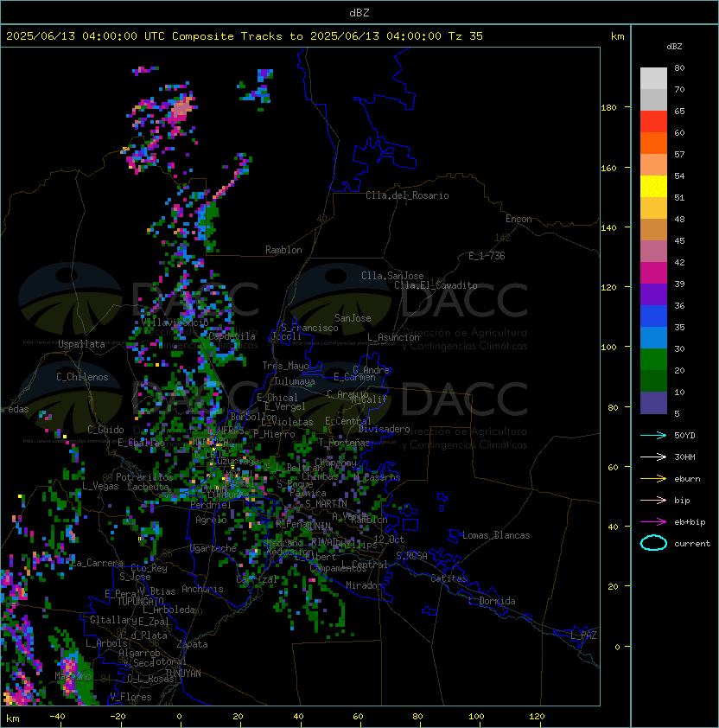This screenshot has width=719, height=728.
Task: Click the 'Tres_Mayo' map label
Action: (x=285, y=366)
